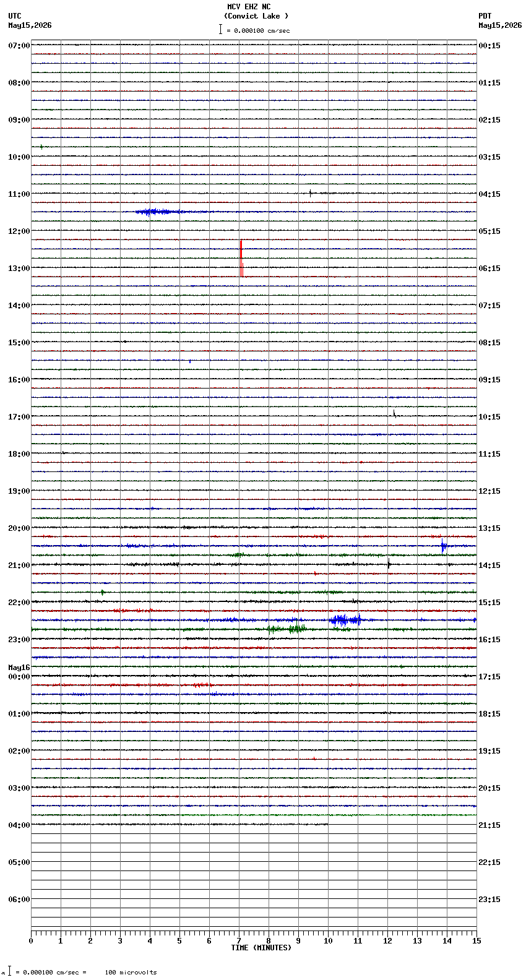Click the '16:15' PDT row label
Image resolution: width=526 pixels, height=980 pixels.
pos(489,640)
